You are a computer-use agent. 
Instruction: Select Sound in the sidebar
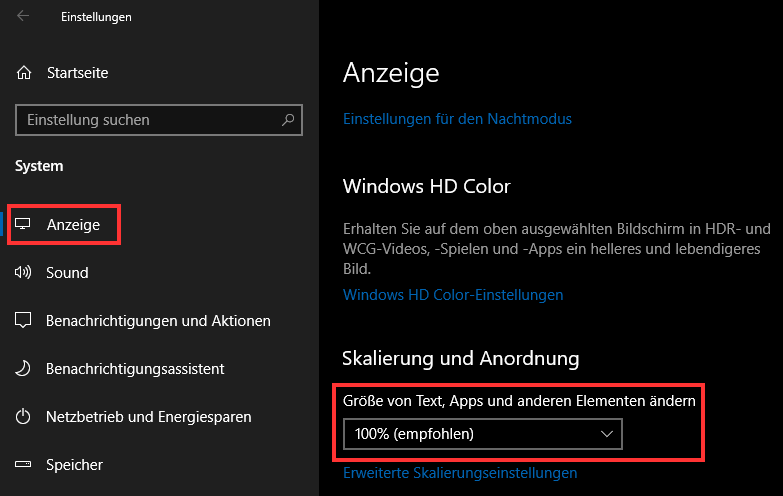(x=67, y=273)
